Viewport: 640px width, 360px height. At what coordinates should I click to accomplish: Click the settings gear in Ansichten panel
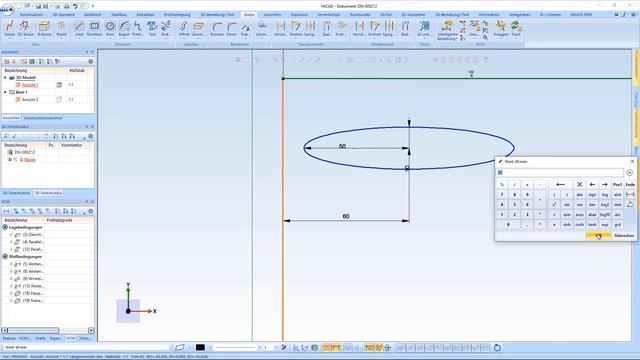pyautogui.click(x=91, y=61)
